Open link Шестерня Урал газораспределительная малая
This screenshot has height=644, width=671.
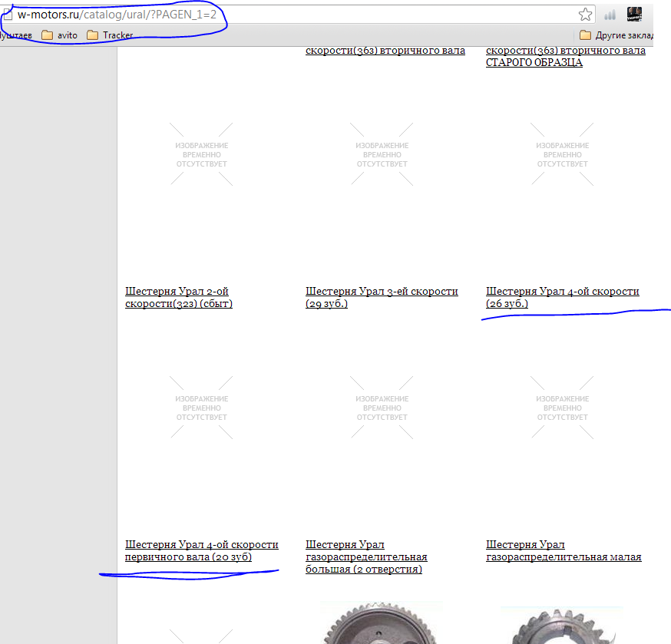(564, 550)
